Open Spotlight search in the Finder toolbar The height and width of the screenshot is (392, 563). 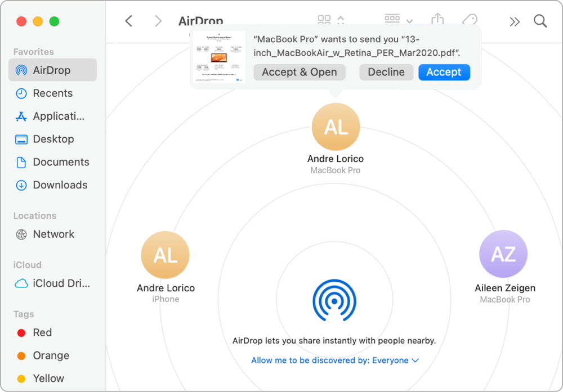coord(540,20)
